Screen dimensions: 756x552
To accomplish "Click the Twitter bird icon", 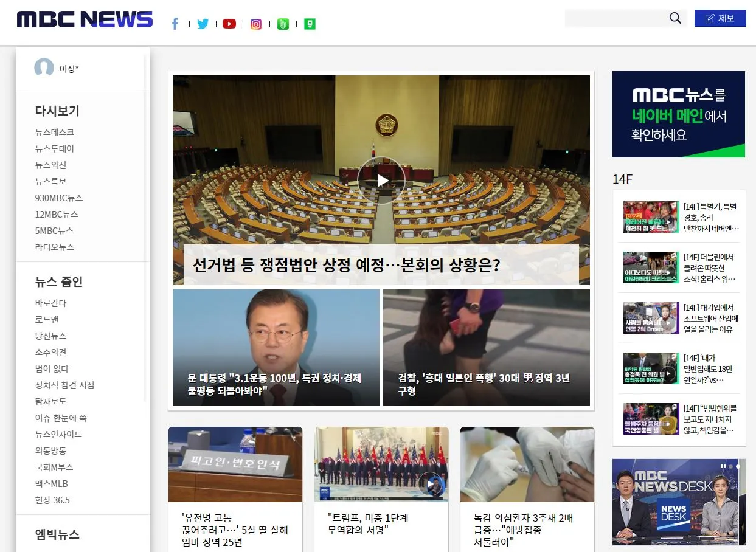I will [x=203, y=24].
